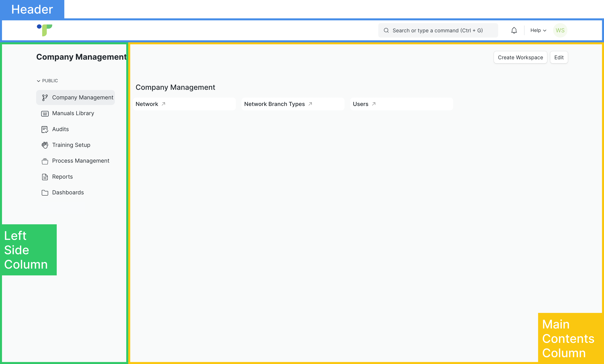Open the Network shortcut
The width and height of the screenshot is (604, 364).
pyautogui.click(x=184, y=104)
